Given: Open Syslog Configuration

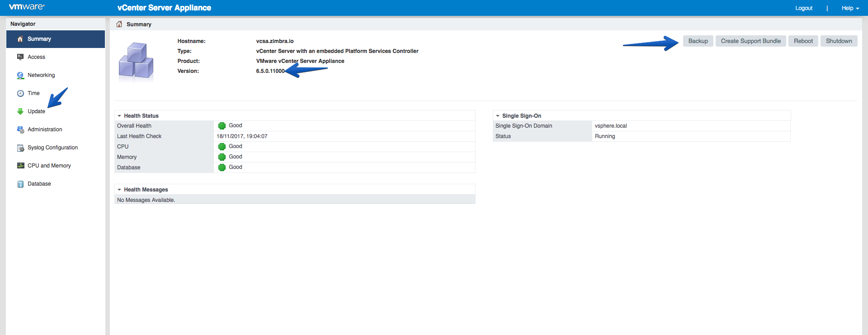Looking at the screenshot, I should click(x=56, y=148).
